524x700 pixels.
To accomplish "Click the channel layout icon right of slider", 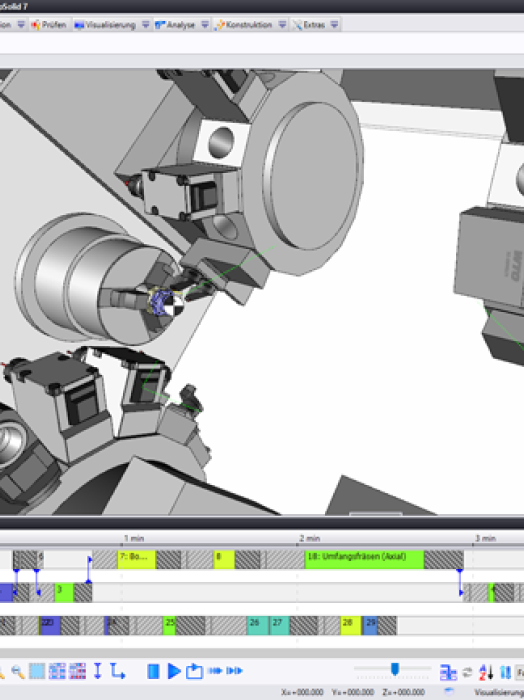I will click(x=448, y=672).
